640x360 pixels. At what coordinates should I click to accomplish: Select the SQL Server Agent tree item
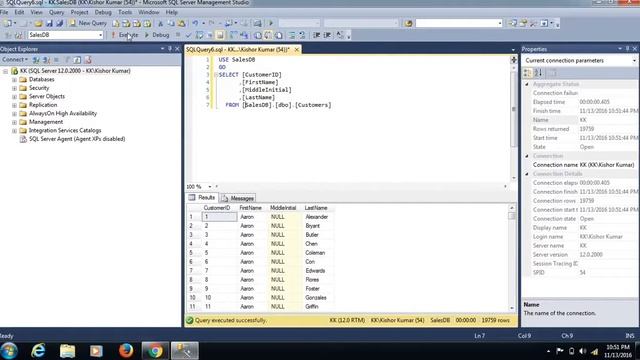pos(77,139)
